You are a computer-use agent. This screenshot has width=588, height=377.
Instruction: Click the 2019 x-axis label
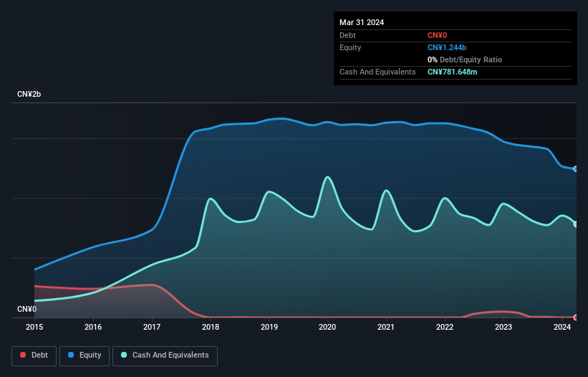(x=269, y=327)
